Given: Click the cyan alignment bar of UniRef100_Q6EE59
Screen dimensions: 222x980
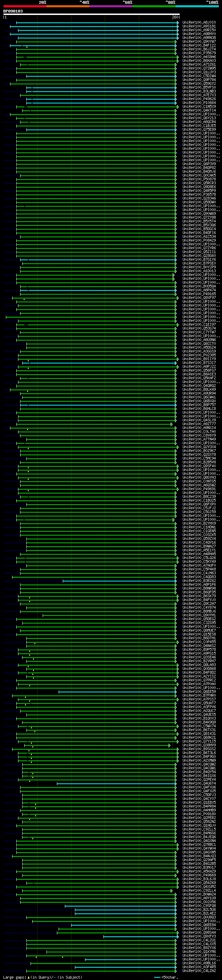Looking at the screenshot, I should point(118,691).
